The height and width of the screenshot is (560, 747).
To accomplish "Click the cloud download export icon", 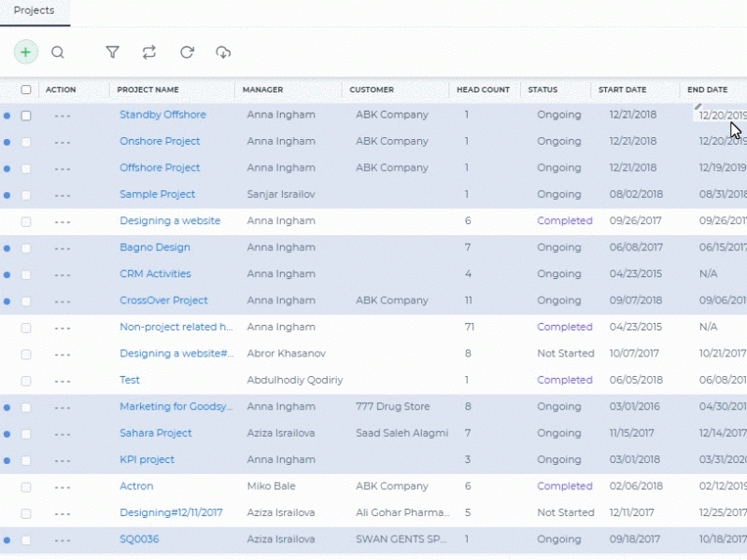I will click(223, 52).
